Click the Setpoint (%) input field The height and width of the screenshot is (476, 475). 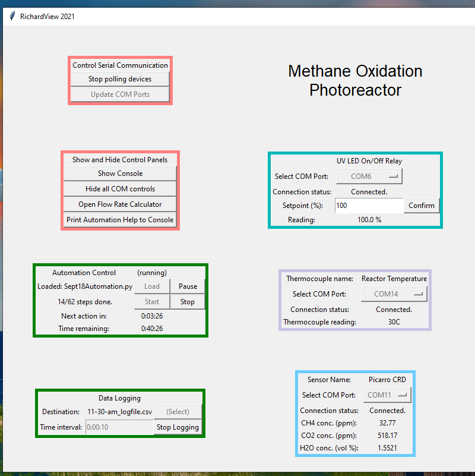click(369, 206)
